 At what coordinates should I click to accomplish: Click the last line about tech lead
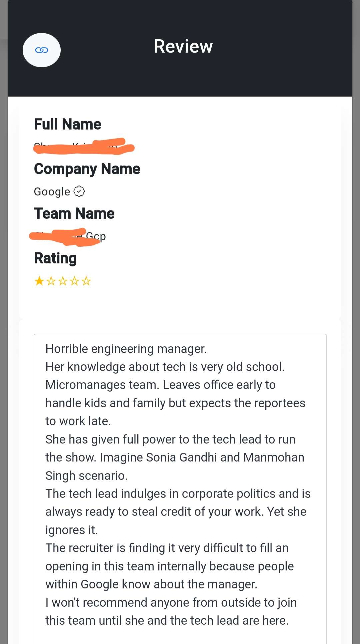[167, 621]
